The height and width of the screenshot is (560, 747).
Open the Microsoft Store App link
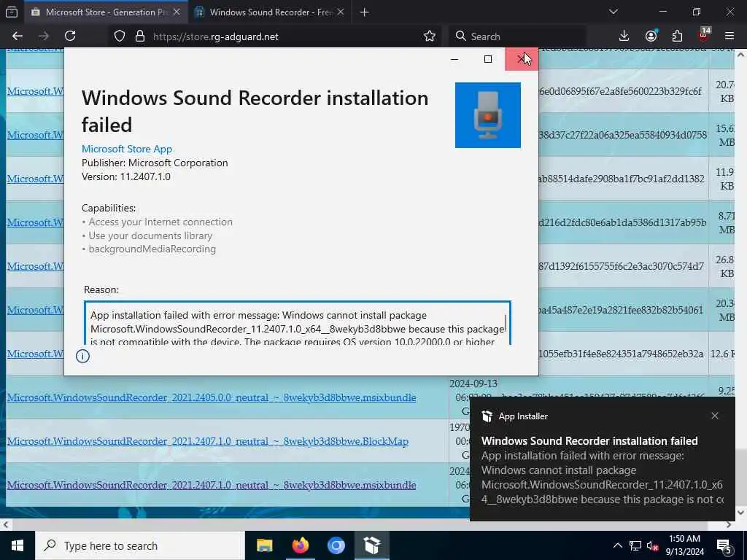click(127, 149)
